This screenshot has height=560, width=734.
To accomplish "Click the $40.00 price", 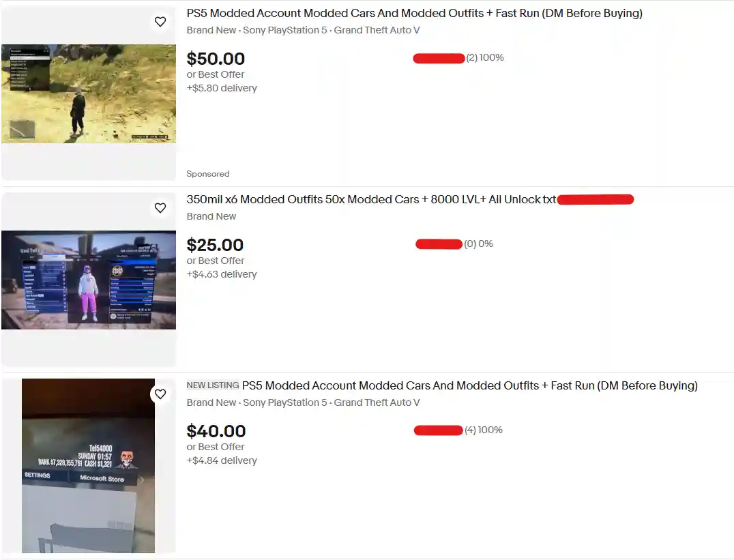I will pyautogui.click(x=216, y=431).
